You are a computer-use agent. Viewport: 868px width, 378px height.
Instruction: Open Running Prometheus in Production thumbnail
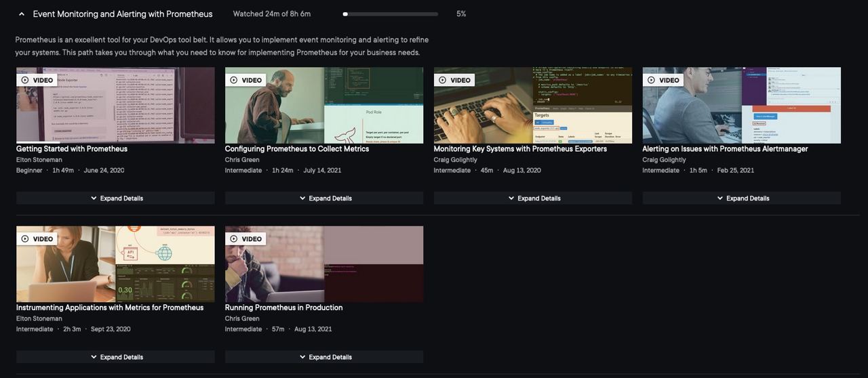324,264
